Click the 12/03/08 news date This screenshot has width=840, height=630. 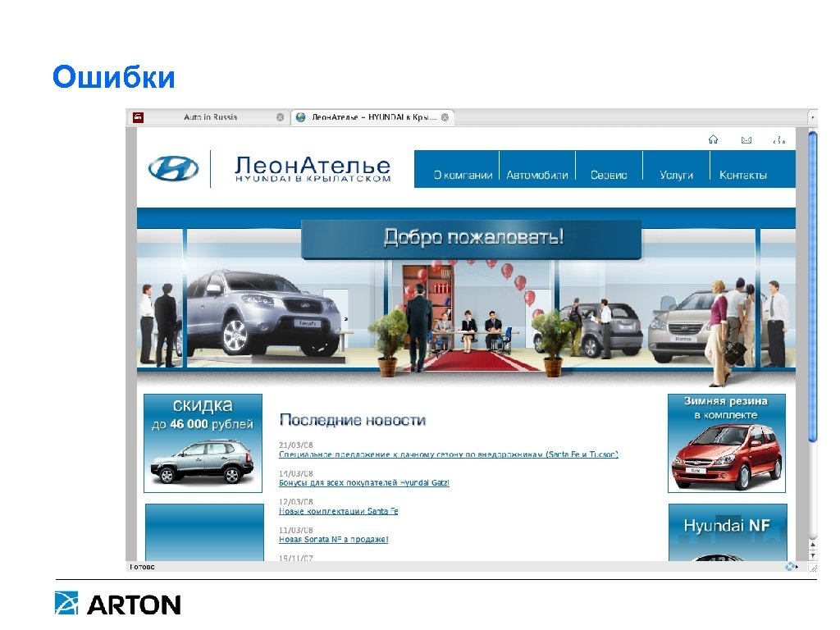click(x=295, y=502)
